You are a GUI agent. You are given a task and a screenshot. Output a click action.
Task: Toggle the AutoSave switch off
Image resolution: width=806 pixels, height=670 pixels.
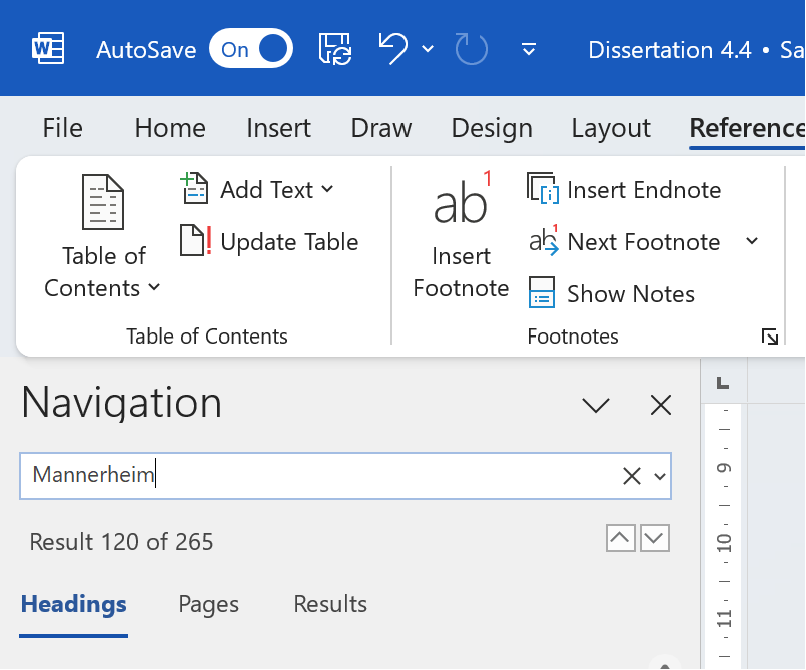(251, 49)
